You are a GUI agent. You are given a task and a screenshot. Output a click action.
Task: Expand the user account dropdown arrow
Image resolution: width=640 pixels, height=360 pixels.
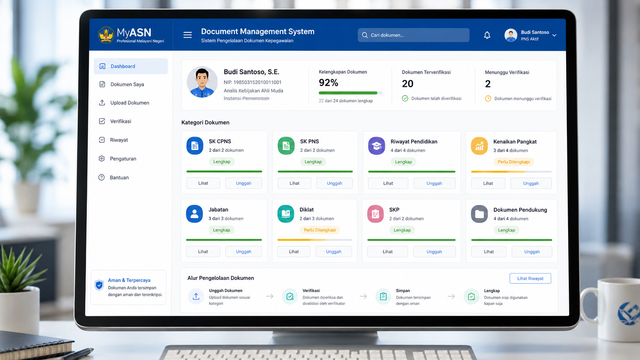554,36
